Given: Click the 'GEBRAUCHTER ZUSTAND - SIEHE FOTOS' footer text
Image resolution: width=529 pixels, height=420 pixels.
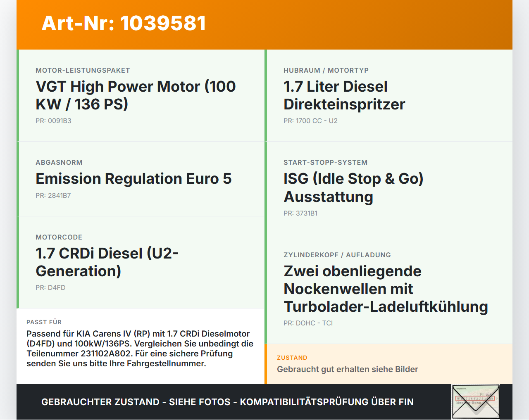Looking at the screenshot, I should (x=227, y=402).
